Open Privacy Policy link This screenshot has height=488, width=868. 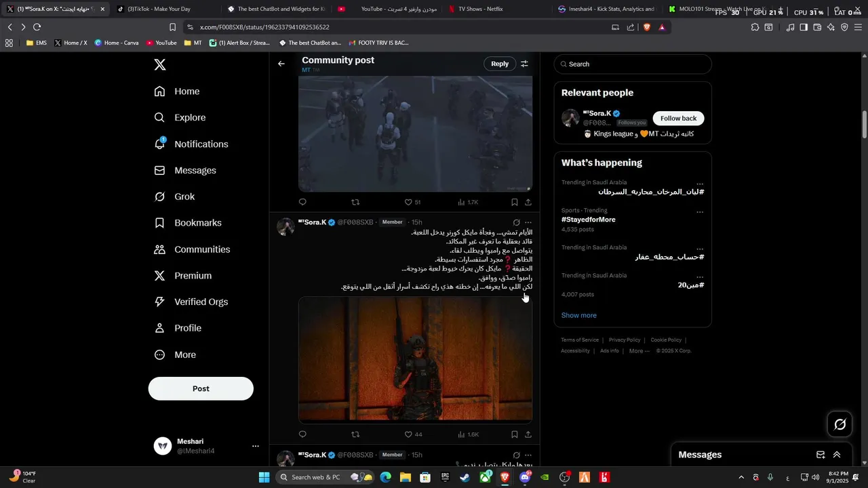pyautogui.click(x=625, y=340)
